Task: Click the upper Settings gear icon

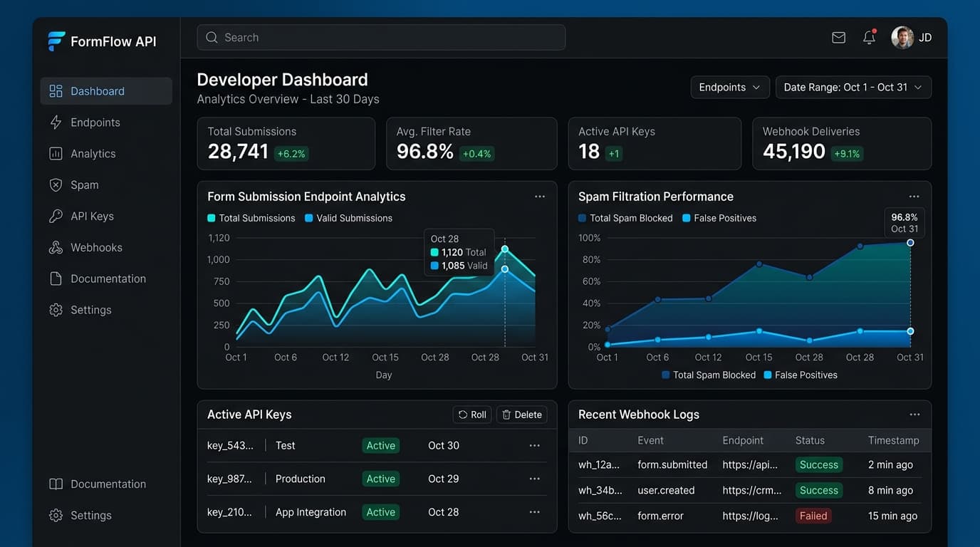Action: 56,311
